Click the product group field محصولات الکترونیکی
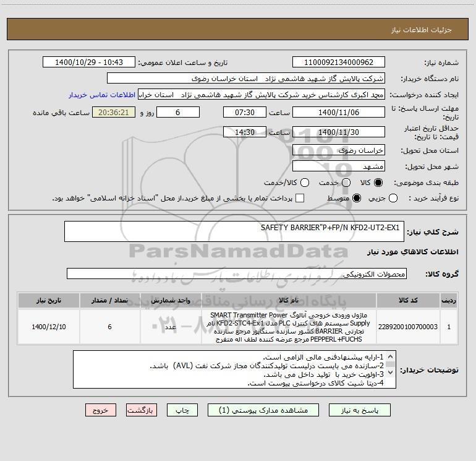476x461 pixels. click(237, 274)
